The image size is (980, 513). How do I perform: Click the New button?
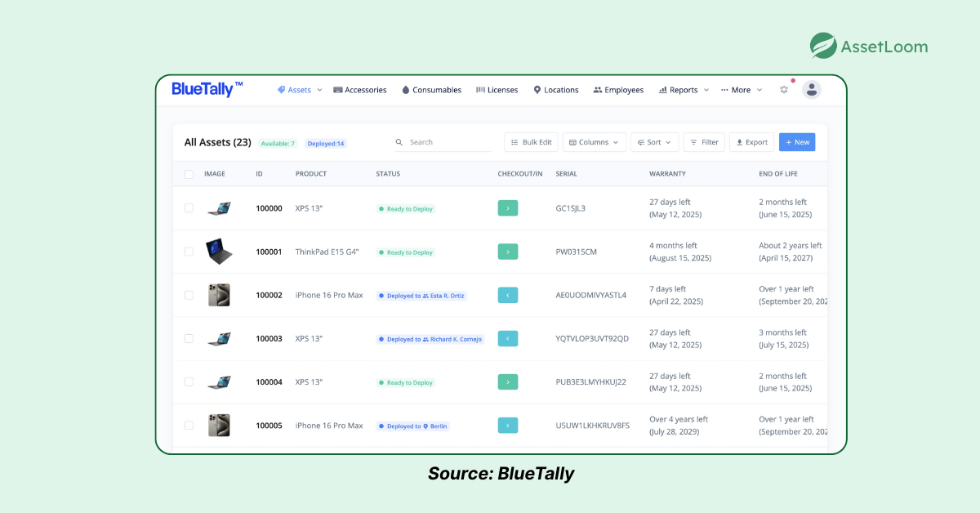[796, 141]
